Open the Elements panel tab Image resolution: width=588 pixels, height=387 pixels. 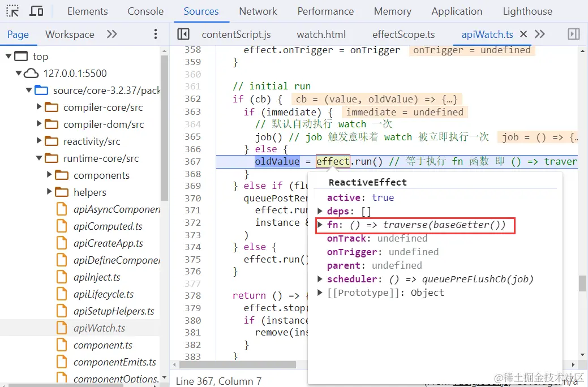tap(87, 11)
